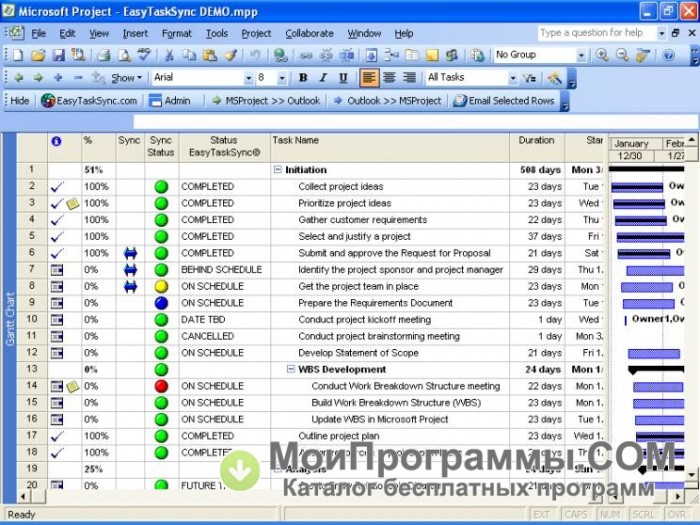Viewport: 700px width, 525px height.
Task: Select Align Left
Action: (369, 78)
